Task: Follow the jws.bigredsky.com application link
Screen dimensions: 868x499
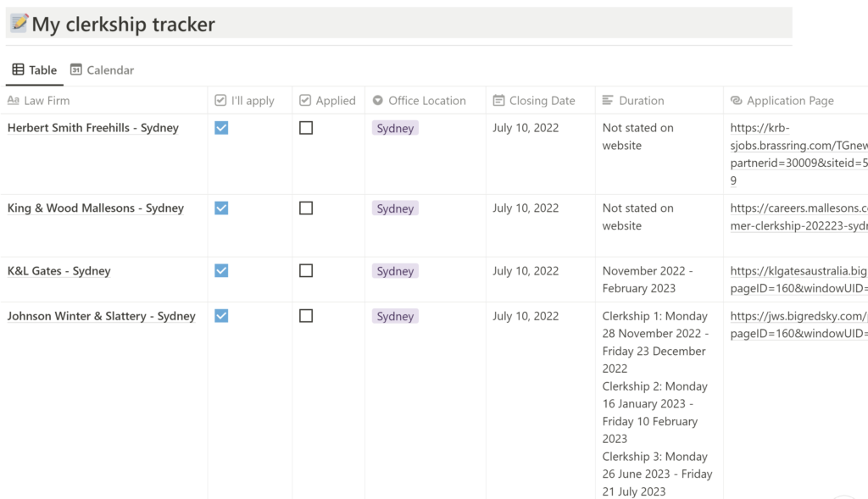Action: 798,324
